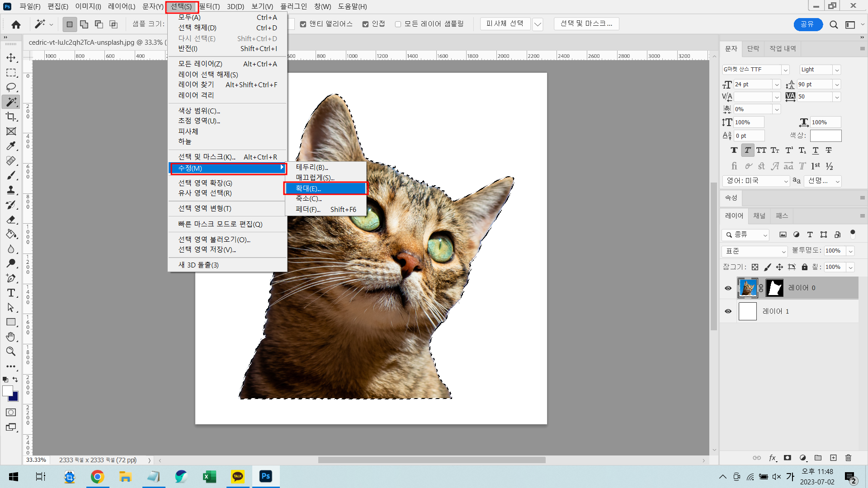
Task: Click the 레이어 0 mask thumbnail
Action: coord(774,288)
